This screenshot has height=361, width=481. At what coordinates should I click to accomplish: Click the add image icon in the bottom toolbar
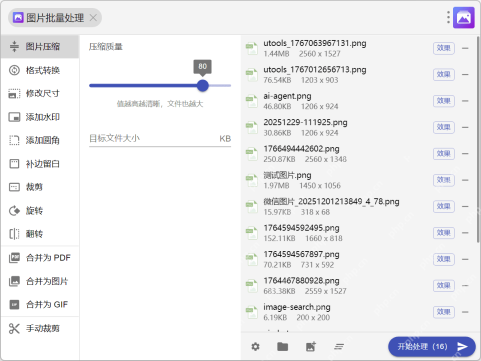tap(311, 347)
